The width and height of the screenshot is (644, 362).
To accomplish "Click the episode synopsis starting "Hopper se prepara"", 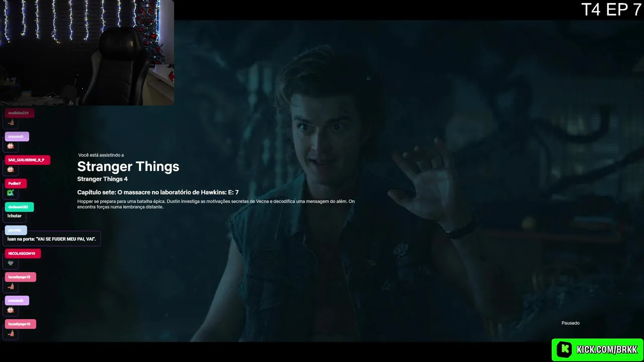I will click(x=216, y=204).
